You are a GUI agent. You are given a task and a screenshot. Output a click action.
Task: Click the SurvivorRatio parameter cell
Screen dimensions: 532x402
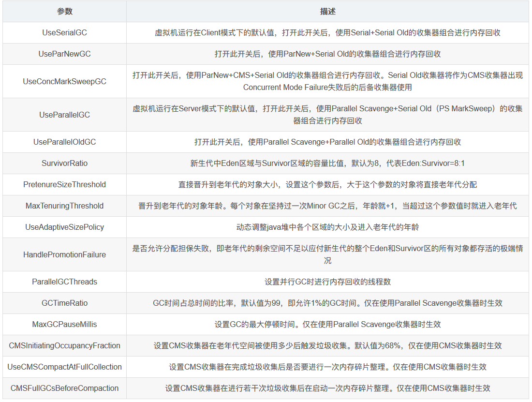64,163
